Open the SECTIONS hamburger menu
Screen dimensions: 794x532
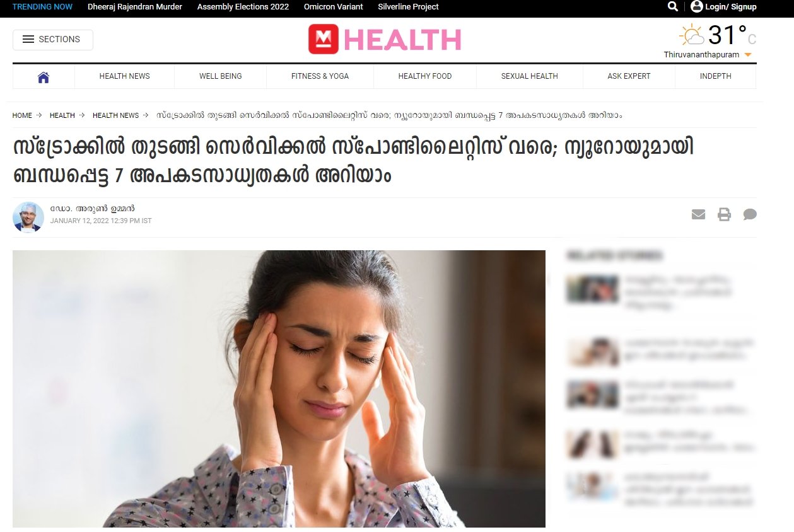tap(53, 40)
